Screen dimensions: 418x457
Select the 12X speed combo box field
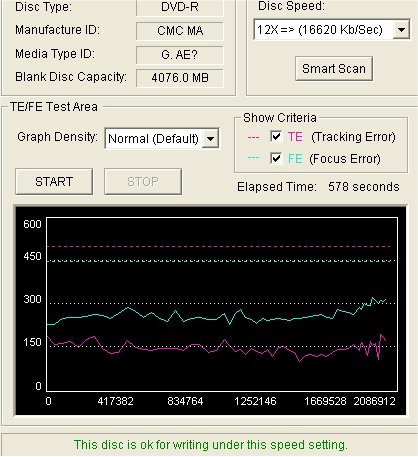pyautogui.click(x=331, y=30)
